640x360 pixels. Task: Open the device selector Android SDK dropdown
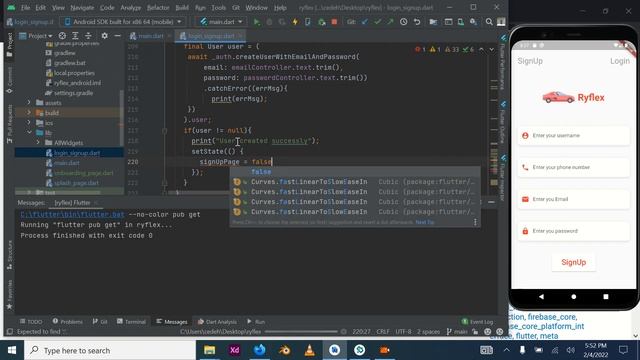[x=123, y=22]
